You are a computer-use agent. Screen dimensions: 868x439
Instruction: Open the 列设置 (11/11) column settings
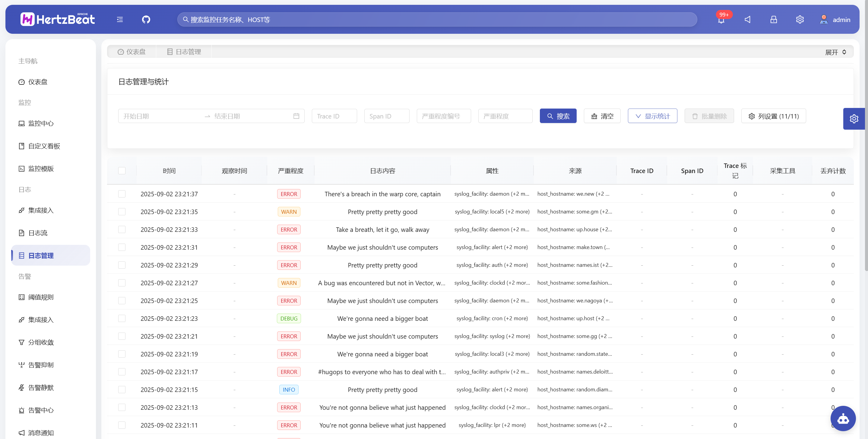[x=773, y=116]
